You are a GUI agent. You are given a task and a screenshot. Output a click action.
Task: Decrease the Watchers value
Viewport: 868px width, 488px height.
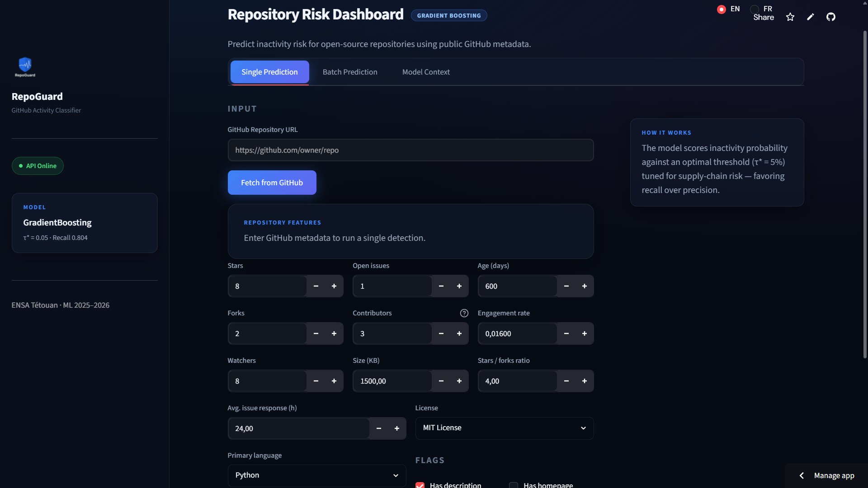point(316,381)
